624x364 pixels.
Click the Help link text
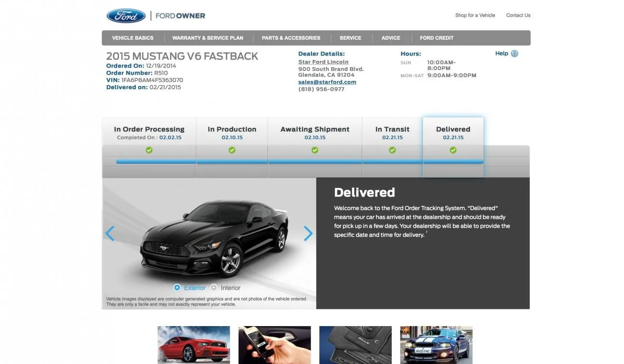[502, 53]
